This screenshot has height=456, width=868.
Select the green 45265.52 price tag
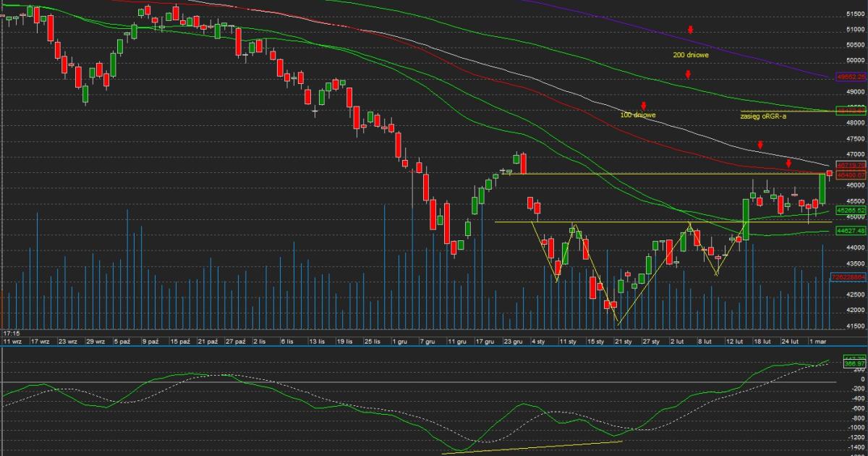click(851, 210)
